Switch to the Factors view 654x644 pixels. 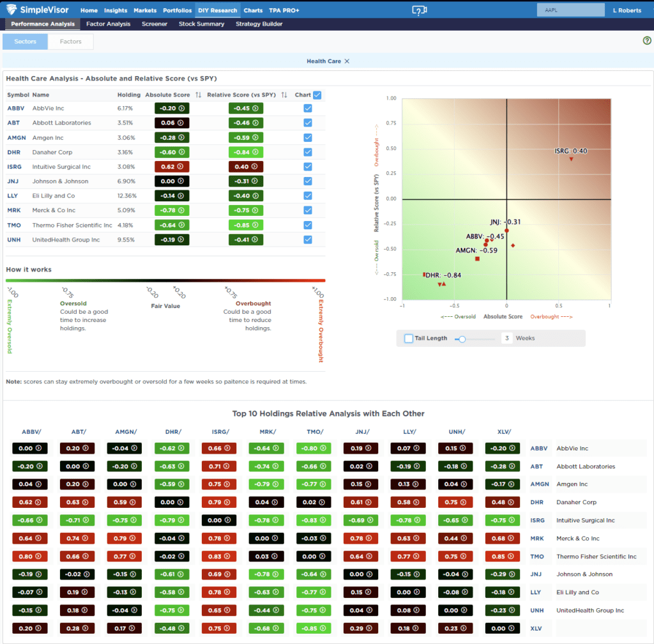[70, 40]
